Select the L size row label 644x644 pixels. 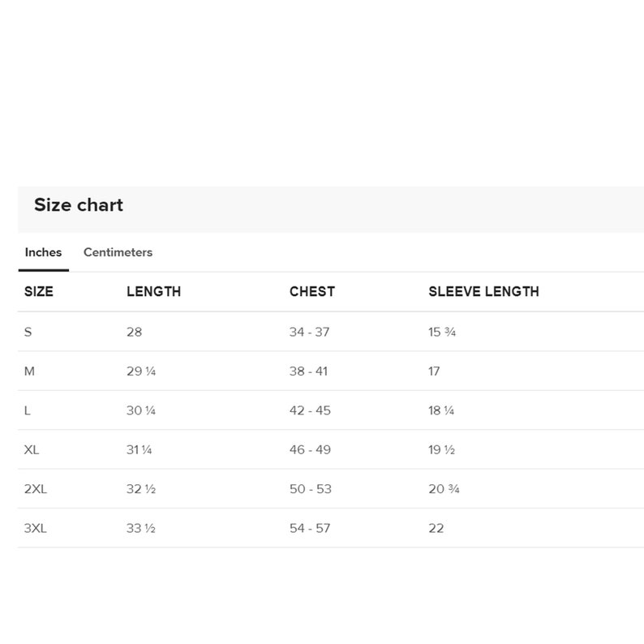coord(27,410)
